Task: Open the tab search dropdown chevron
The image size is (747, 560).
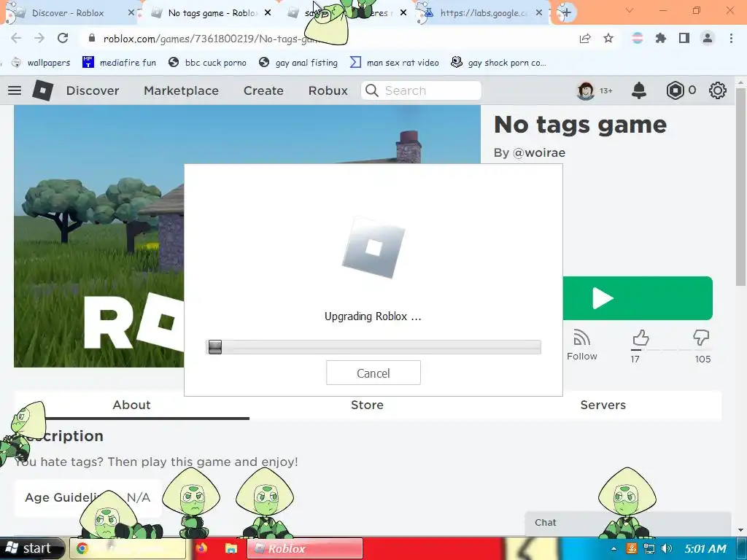Action: click(630, 10)
